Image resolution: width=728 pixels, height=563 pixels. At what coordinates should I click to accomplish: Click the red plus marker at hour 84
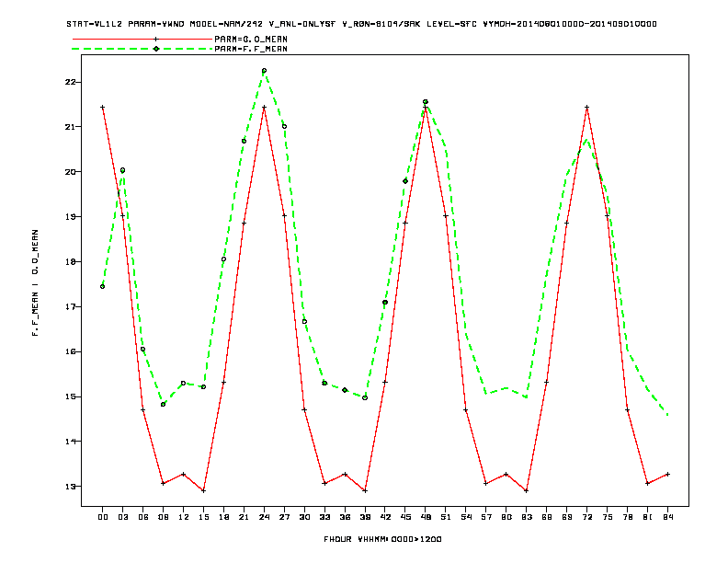click(667, 475)
